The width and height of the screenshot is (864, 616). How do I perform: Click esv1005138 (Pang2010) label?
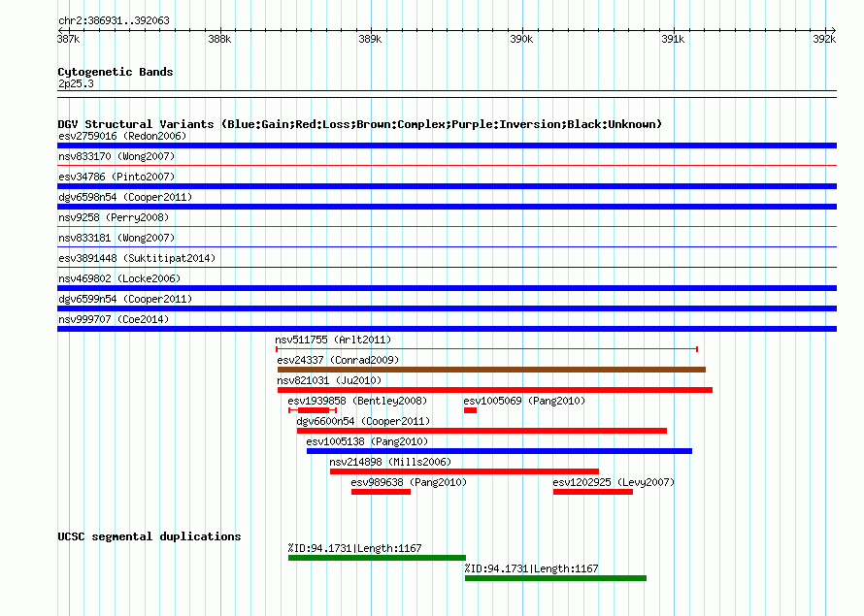[x=367, y=441]
